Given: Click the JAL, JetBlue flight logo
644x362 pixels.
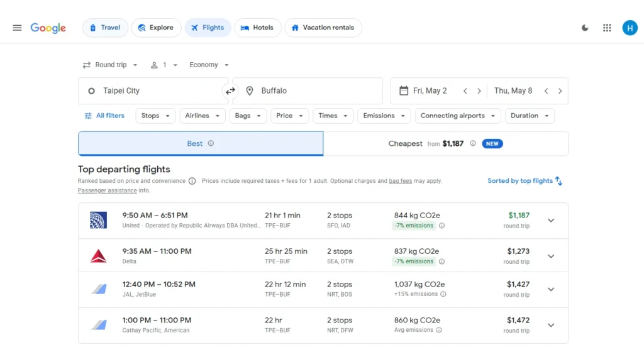Looking at the screenshot, I should (x=99, y=289).
